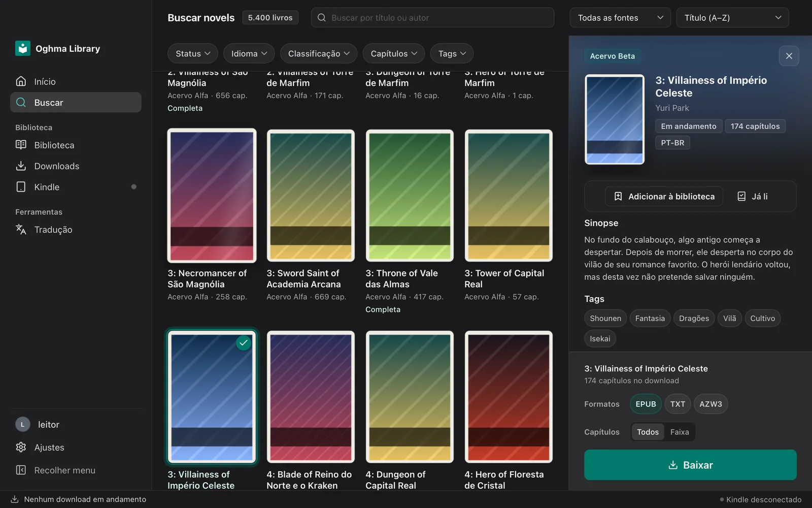Open Biblioteca book icon in sidebar
This screenshot has height=508, width=812.
pyautogui.click(x=21, y=145)
